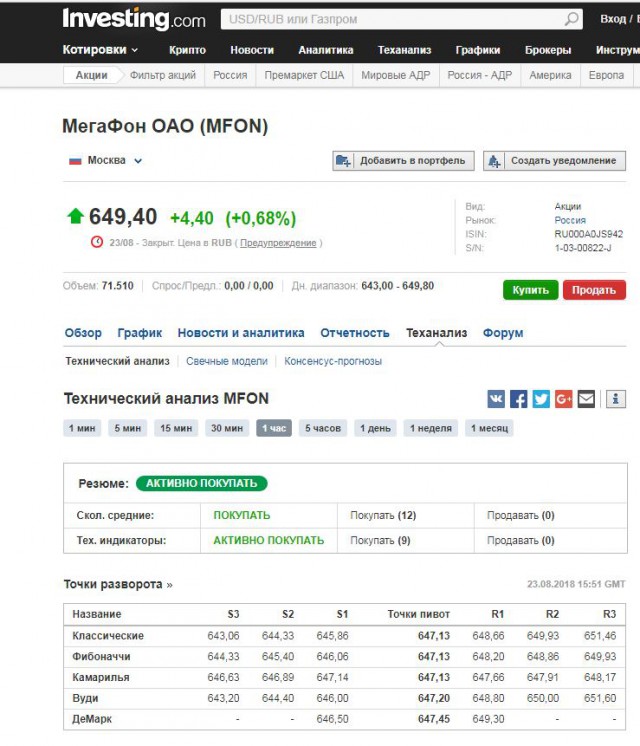The image size is (640, 746).
Task: Click the Investing.com logo
Action: (134, 19)
